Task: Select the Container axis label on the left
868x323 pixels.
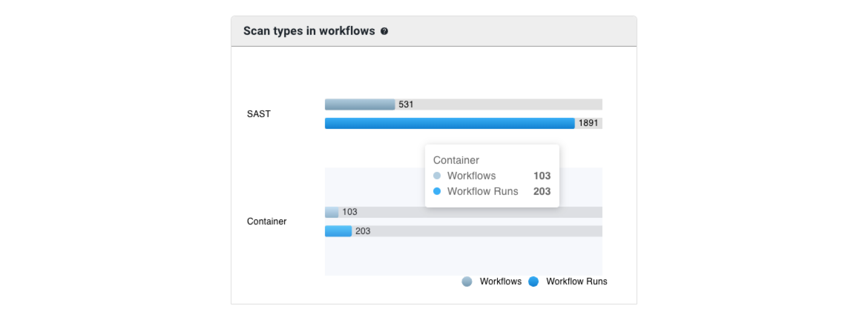Action: pyautogui.click(x=266, y=221)
